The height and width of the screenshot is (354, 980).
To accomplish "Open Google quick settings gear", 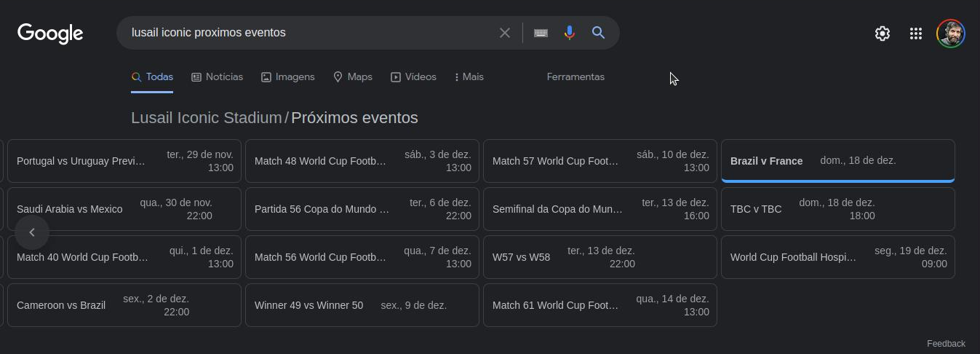I will click(x=882, y=34).
